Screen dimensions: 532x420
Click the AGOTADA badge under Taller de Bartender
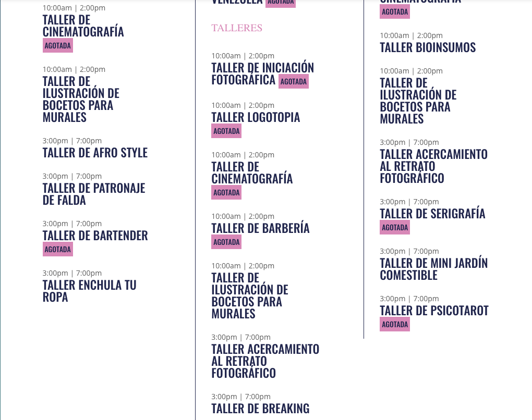[x=58, y=249]
